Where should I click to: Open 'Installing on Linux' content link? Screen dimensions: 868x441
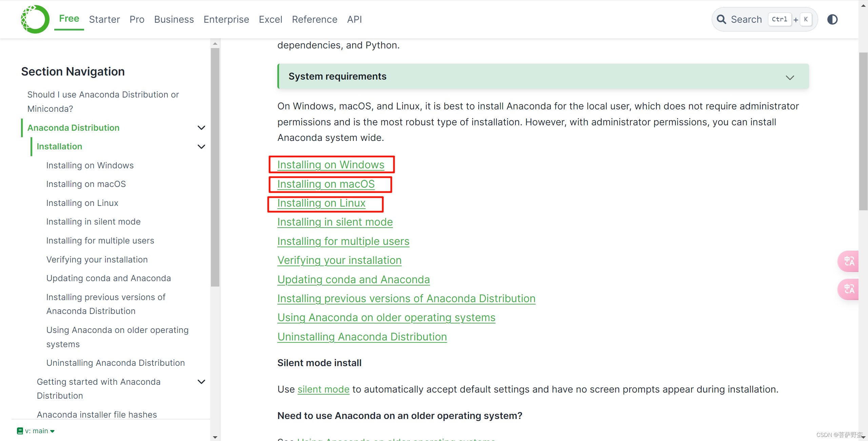point(321,203)
